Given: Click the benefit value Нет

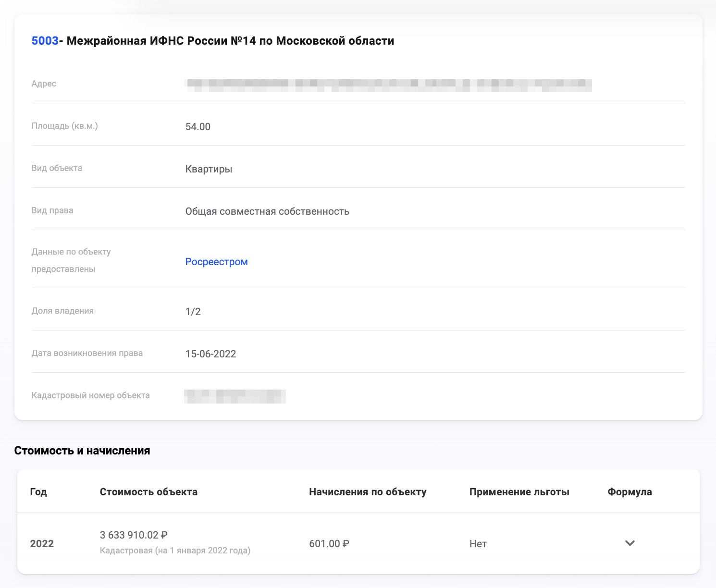Looking at the screenshot, I should point(478,544).
